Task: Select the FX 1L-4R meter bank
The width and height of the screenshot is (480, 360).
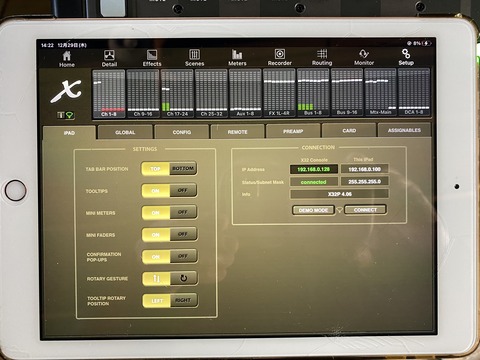Action: (x=279, y=93)
